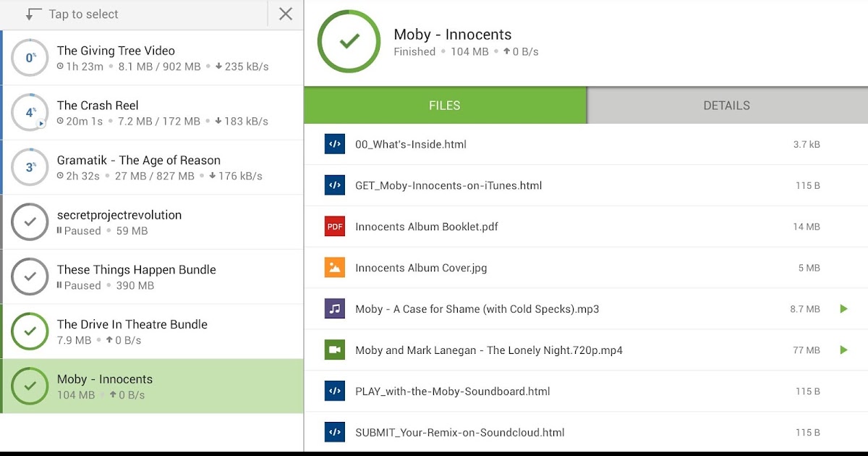The height and width of the screenshot is (456, 868).
Task: Resume the paused secretprojectrevolution torrent
Action: tap(30, 221)
